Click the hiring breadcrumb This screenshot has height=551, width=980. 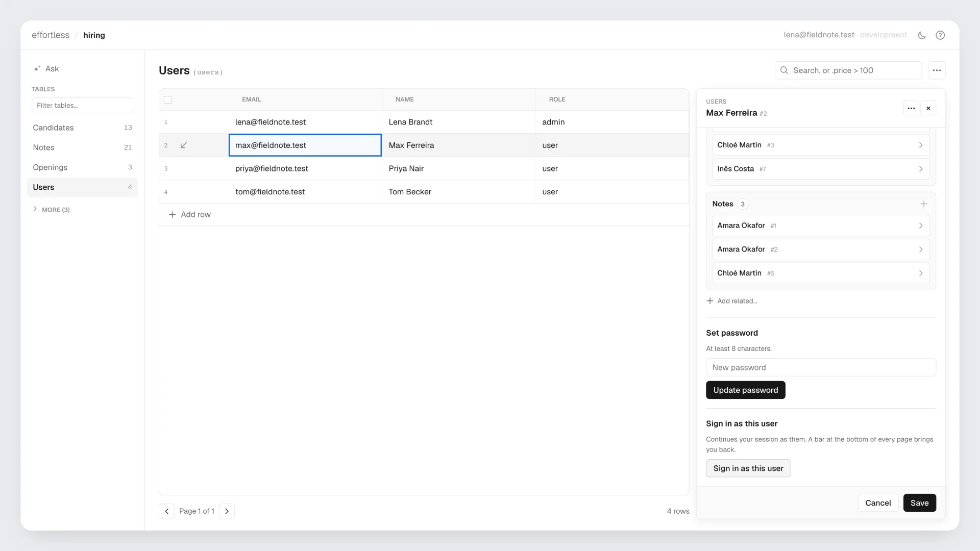pyautogui.click(x=94, y=35)
